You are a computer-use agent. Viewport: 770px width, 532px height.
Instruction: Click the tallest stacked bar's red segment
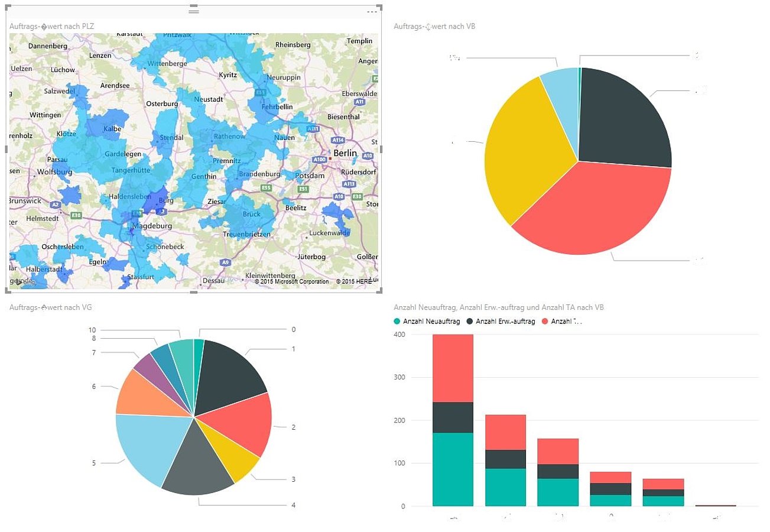pyautogui.click(x=453, y=368)
